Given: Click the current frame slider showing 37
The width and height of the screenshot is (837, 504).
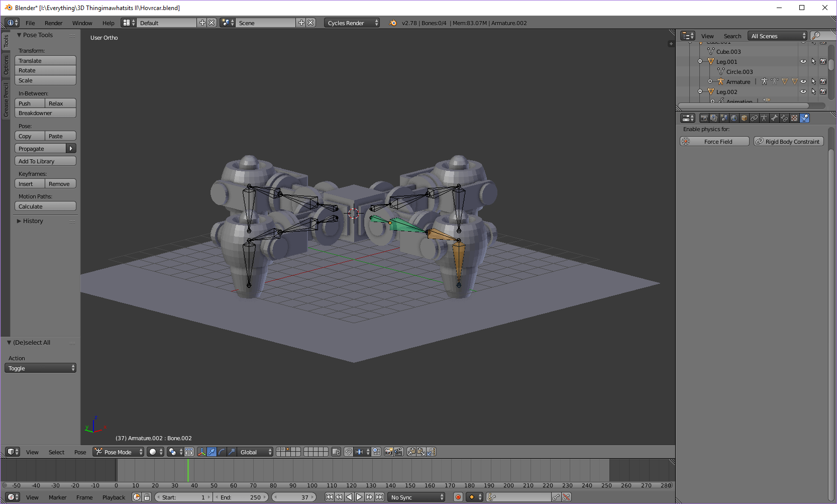Looking at the screenshot, I should [x=294, y=497].
